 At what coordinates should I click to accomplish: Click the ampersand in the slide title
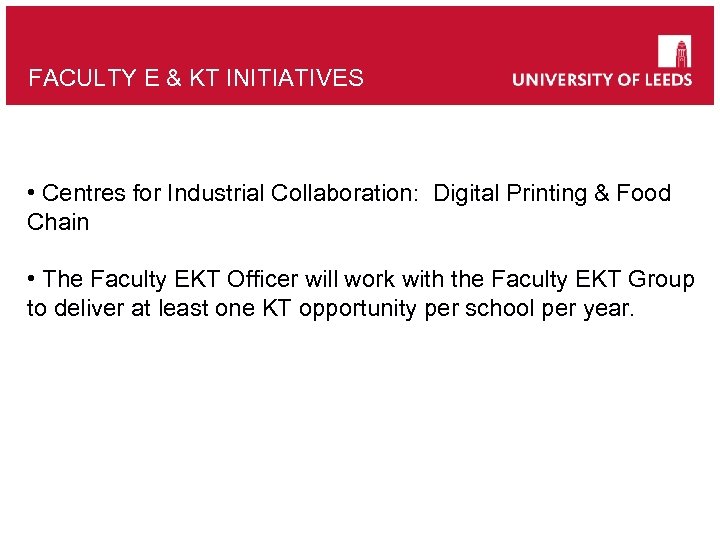173,78
